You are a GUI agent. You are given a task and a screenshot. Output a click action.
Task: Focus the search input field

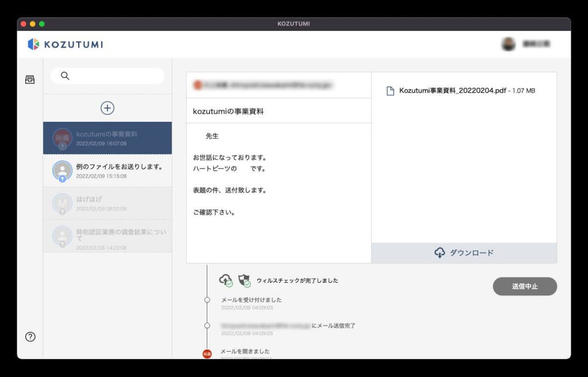[107, 76]
